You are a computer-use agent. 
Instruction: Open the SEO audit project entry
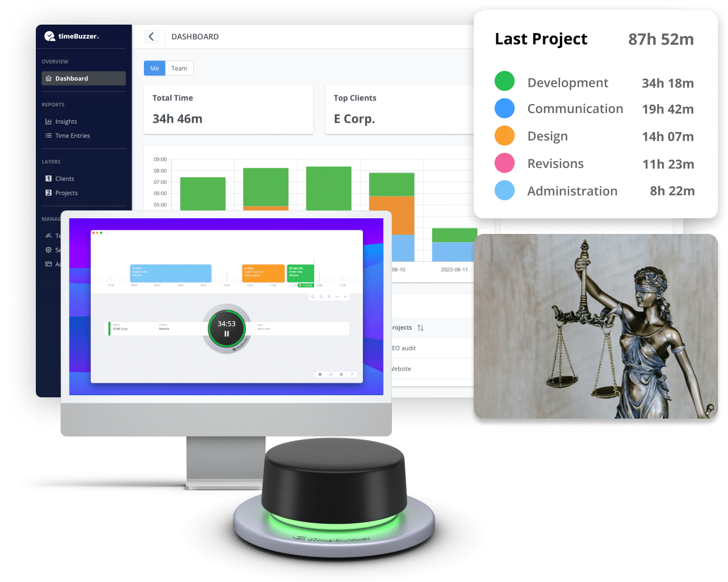(403, 348)
